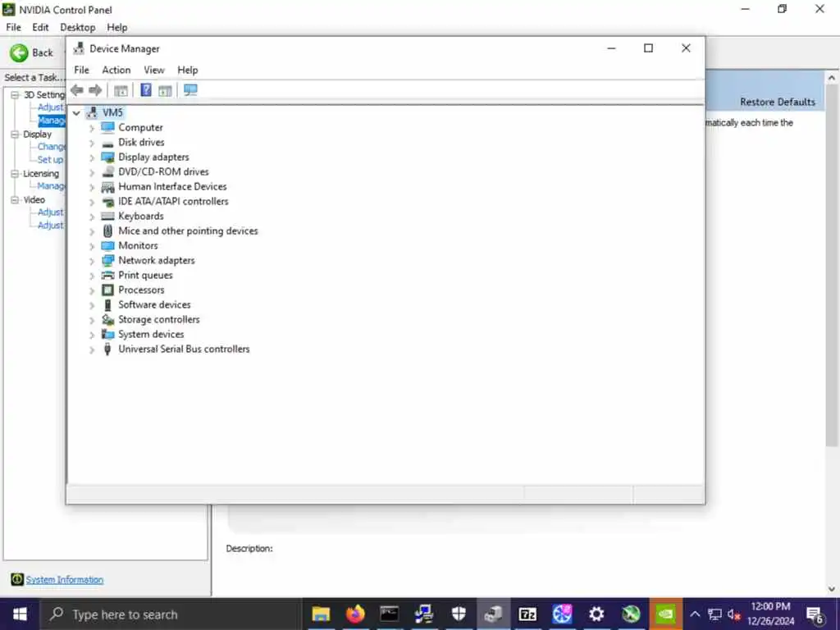
Task: Expand the Computer category
Action: (x=92, y=128)
